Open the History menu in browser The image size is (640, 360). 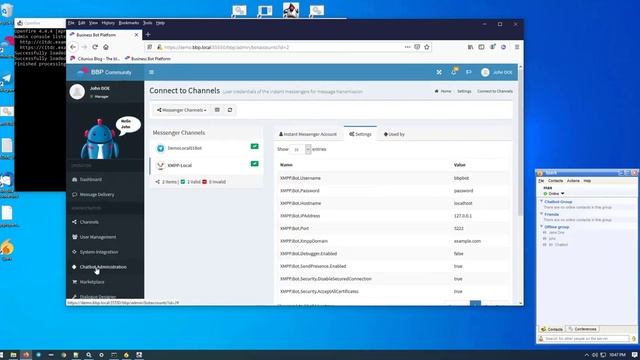(108, 23)
